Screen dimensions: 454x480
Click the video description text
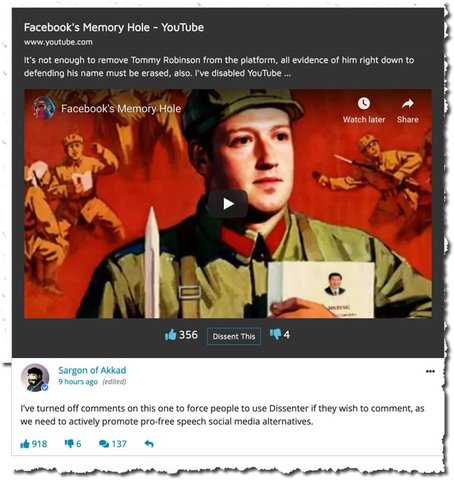point(219,67)
